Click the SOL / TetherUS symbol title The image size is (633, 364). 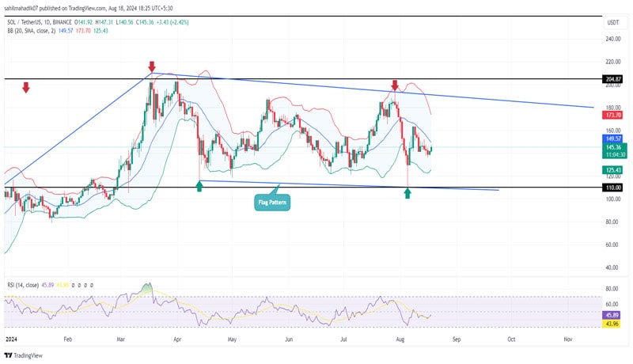39,22
